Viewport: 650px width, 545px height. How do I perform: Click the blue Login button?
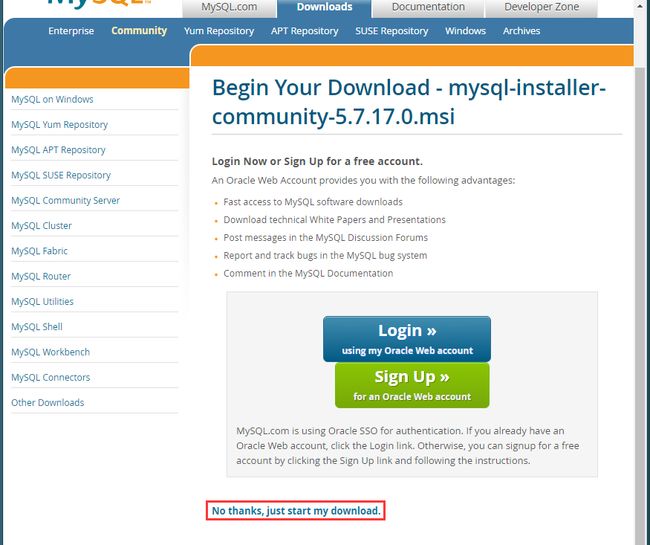click(407, 339)
